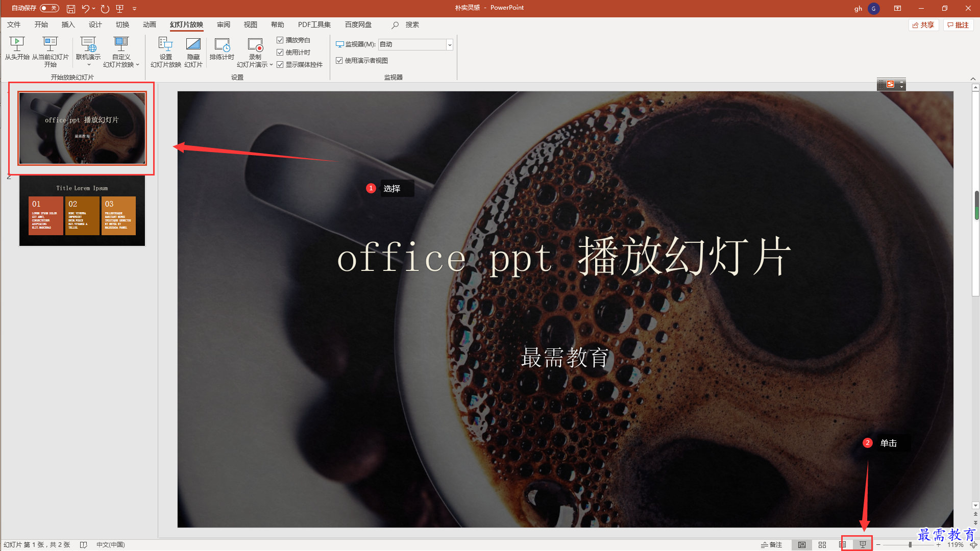Open the Insert (插入) tab

pyautogui.click(x=68, y=24)
